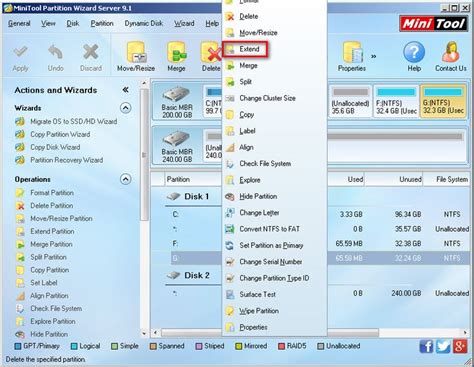The height and width of the screenshot is (367, 474).
Task: Select Change Letter in context menu
Action: point(274,213)
